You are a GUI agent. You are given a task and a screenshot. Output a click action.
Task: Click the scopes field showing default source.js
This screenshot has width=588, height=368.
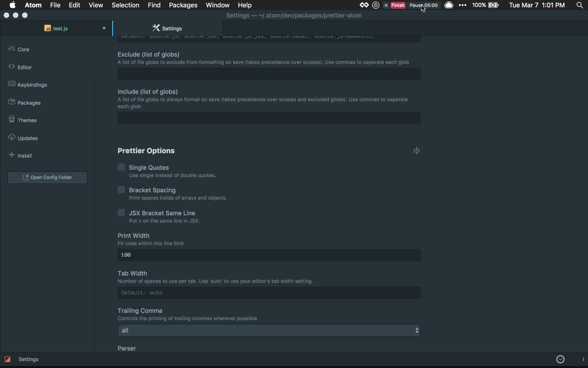tap(269, 38)
